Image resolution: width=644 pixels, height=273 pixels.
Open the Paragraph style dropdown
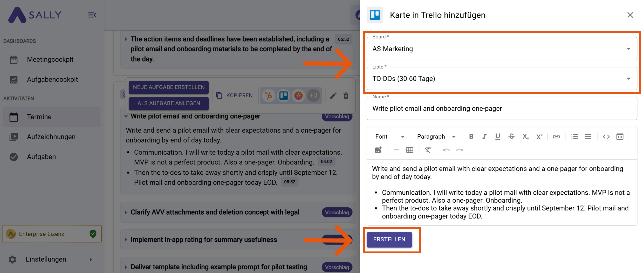436,136
